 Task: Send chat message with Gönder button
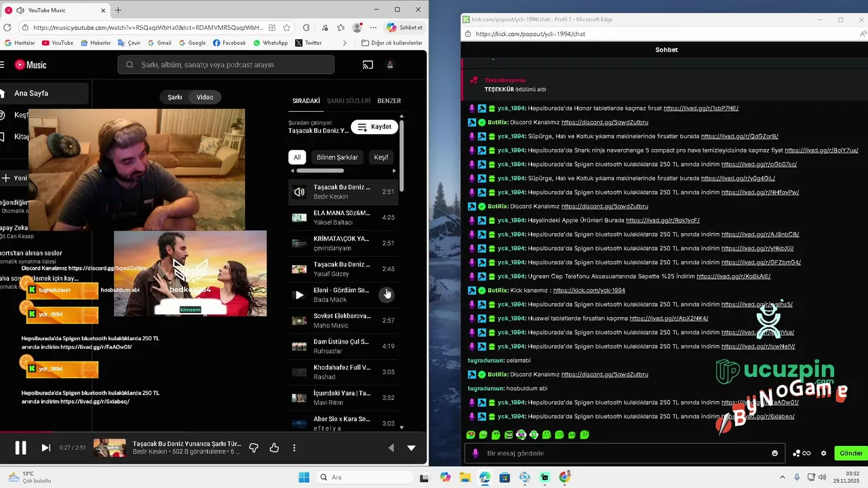[851, 453]
